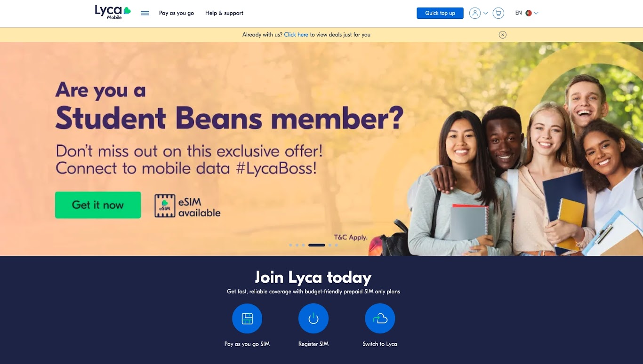This screenshot has width=643, height=364.
Task: Dismiss the yellow notification banner
Action: pos(503,35)
